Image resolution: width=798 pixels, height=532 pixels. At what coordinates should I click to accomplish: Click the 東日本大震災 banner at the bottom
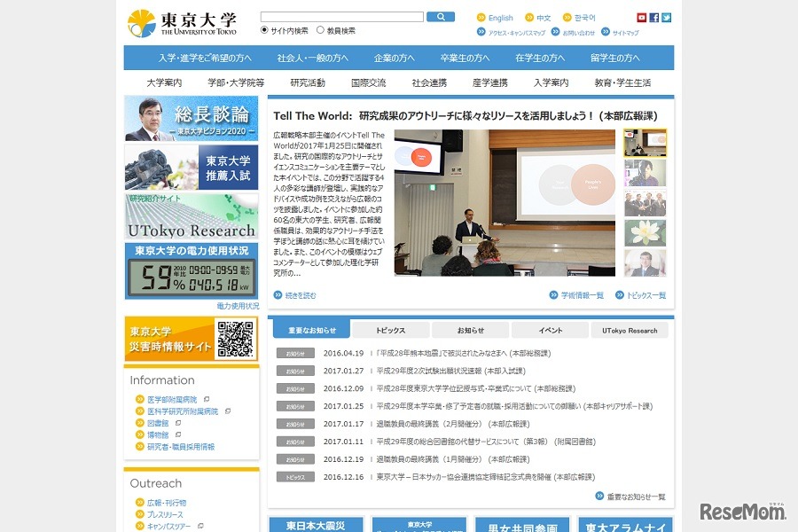(x=316, y=524)
